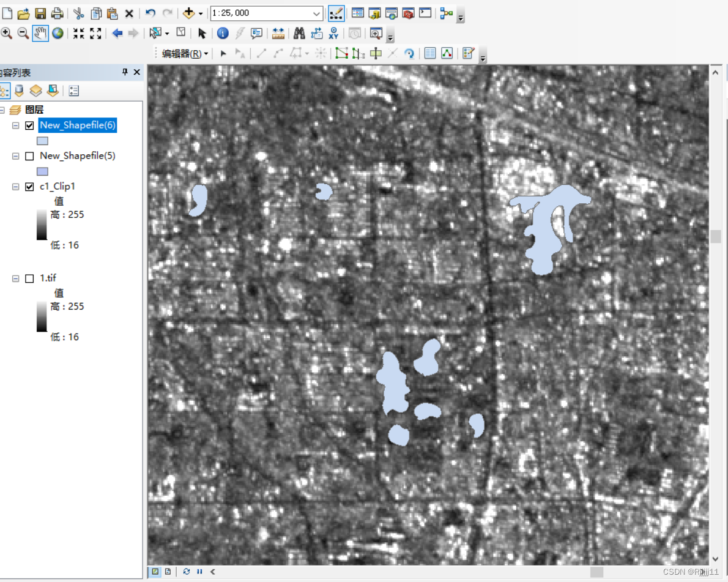Select the Pan tool
Screen dimensions: 728x582
[x=40, y=33]
